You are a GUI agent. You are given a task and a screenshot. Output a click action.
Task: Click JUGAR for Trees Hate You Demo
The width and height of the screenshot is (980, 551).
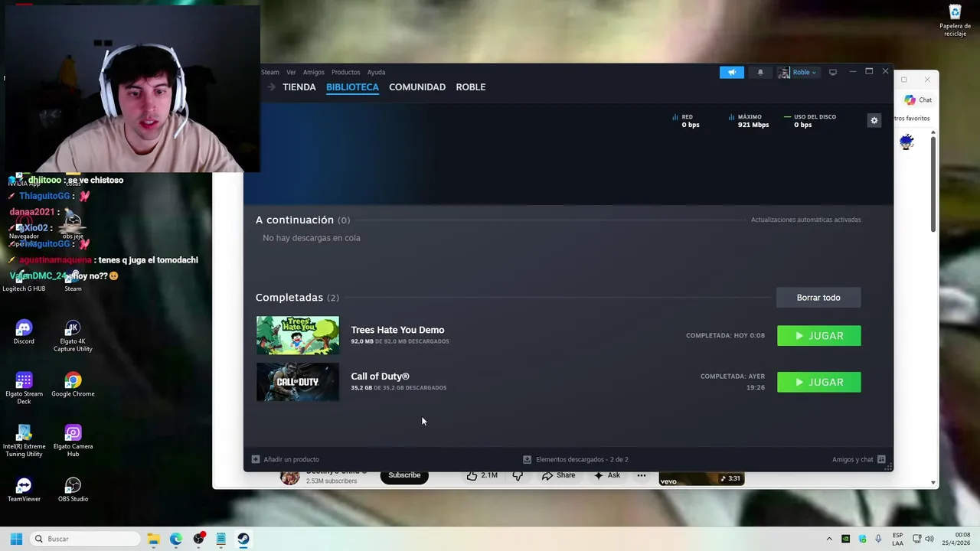819,336
